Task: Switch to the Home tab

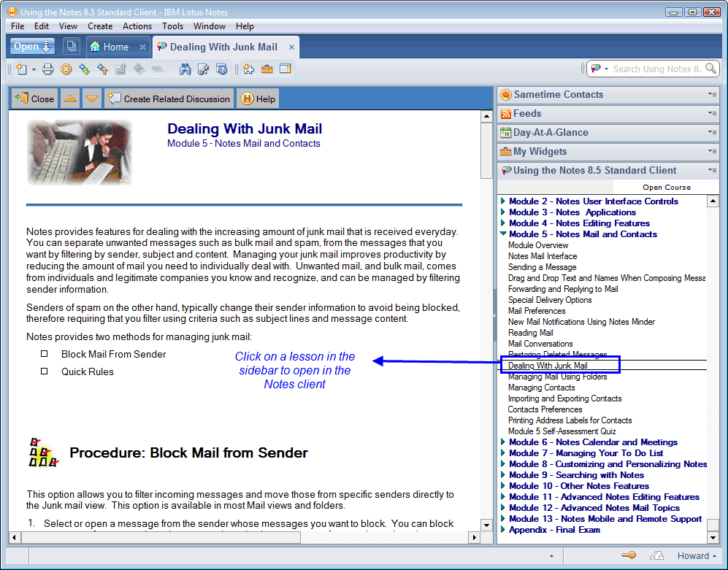Action: click(115, 47)
